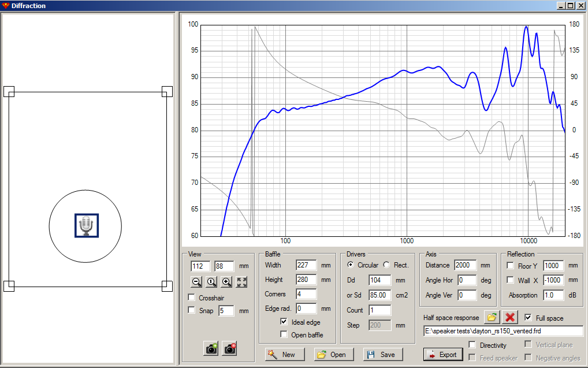588x368 pixels.
Task: Click bottom-left baffle corner handle
Action: [x=9, y=286]
